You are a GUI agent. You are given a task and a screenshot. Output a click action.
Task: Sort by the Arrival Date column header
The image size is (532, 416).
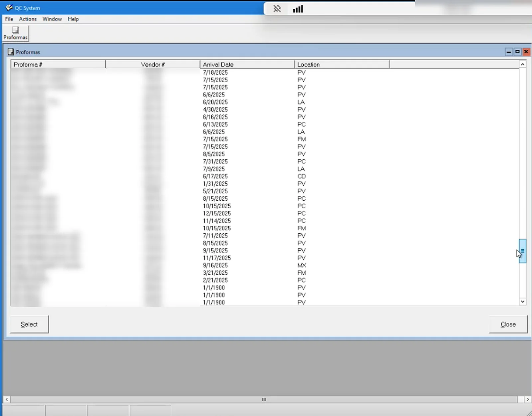(x=247, y=64)
